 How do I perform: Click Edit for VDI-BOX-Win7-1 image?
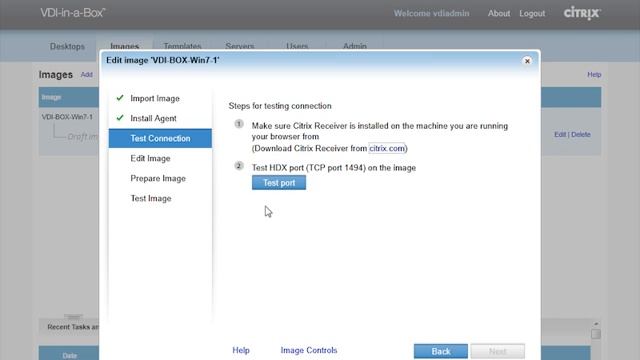point(560,134)
